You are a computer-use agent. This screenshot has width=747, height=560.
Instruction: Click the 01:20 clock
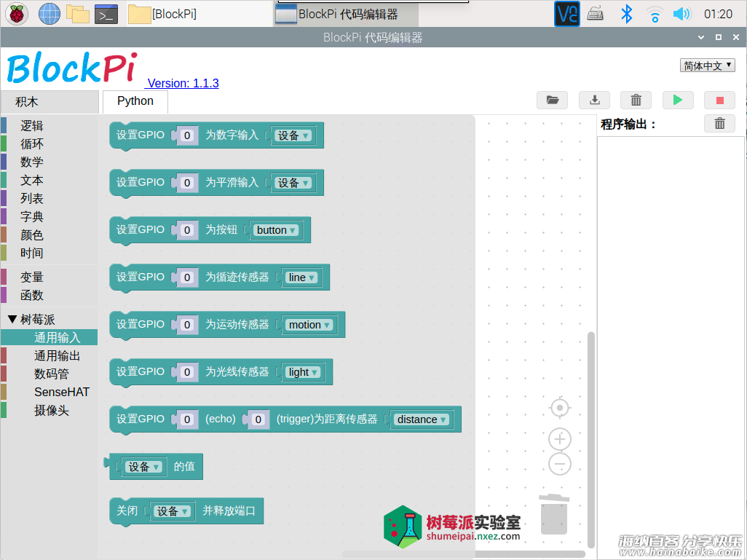point(718,14)
